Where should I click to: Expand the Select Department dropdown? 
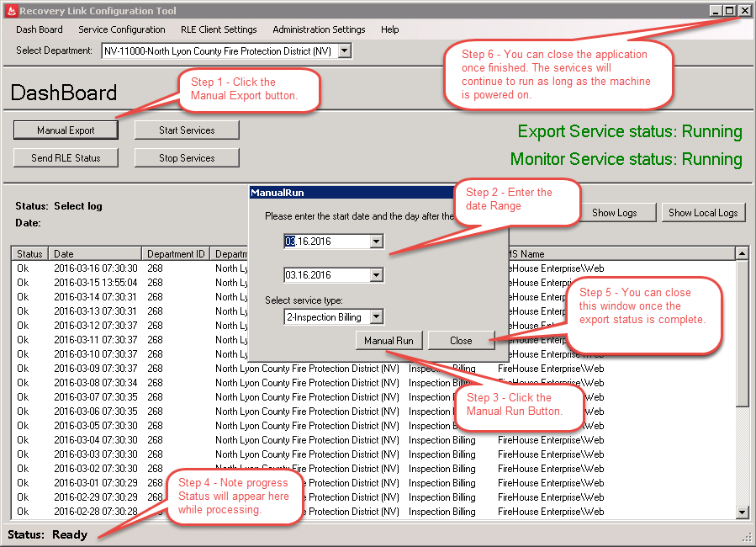(x=343, y=51)
